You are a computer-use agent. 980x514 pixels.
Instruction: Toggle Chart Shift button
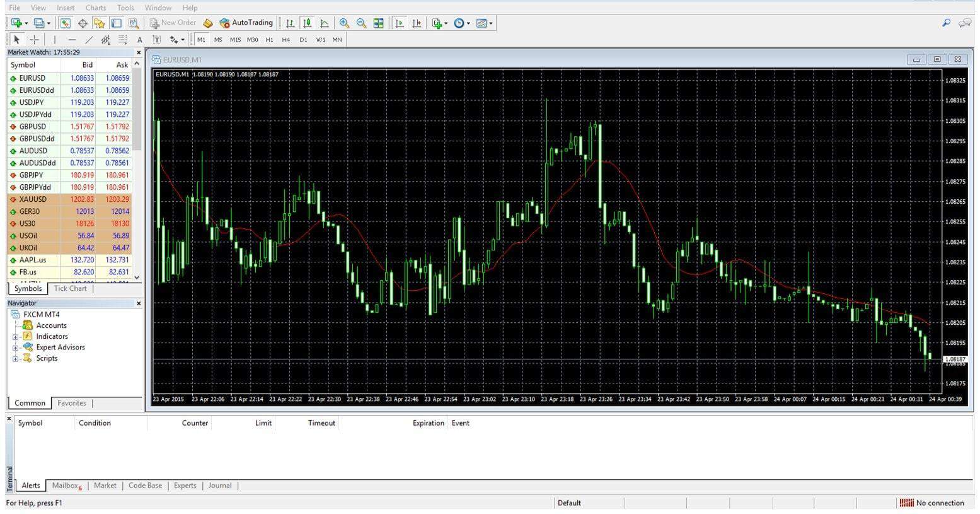coord(416,23)
